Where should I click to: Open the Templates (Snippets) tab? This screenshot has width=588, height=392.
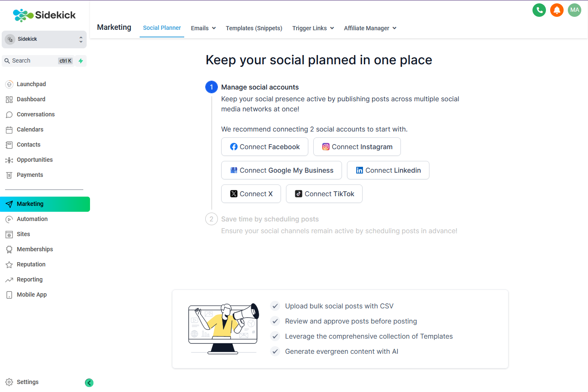254,28
